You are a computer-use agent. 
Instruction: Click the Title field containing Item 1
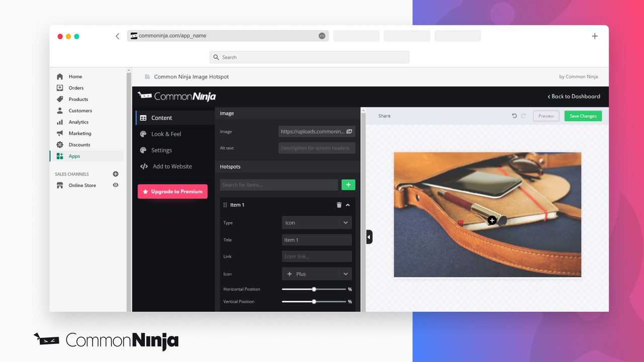[x=316, y=240]
